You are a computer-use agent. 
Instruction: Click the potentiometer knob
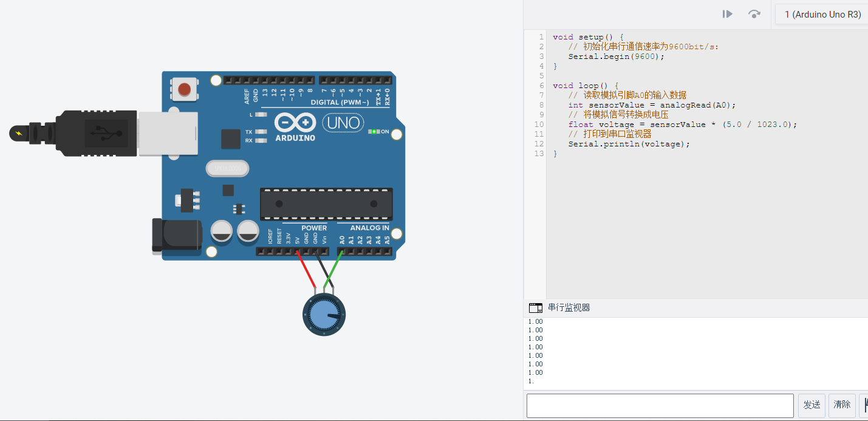324,315
